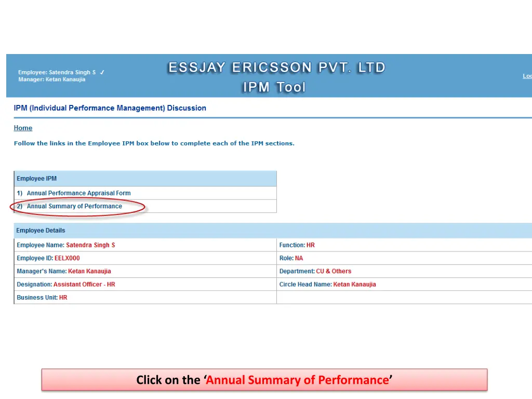Select the IPM Discussion page heading
Screen dimensions: 532x399
coord(110,108)
